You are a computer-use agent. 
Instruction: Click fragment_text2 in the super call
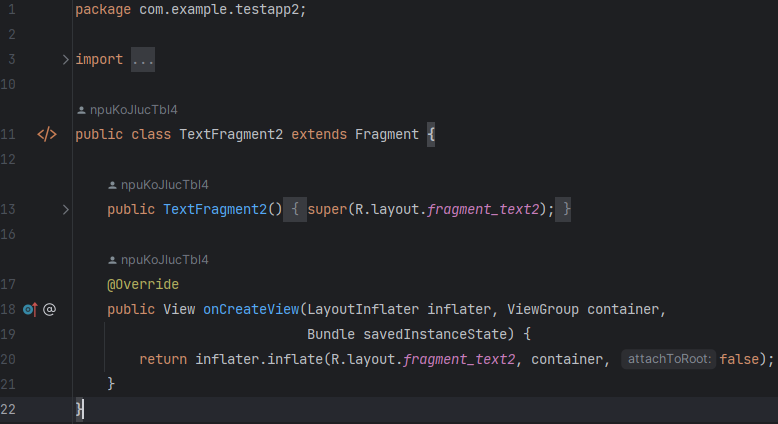pyautogui.click(x=483, y=209)
